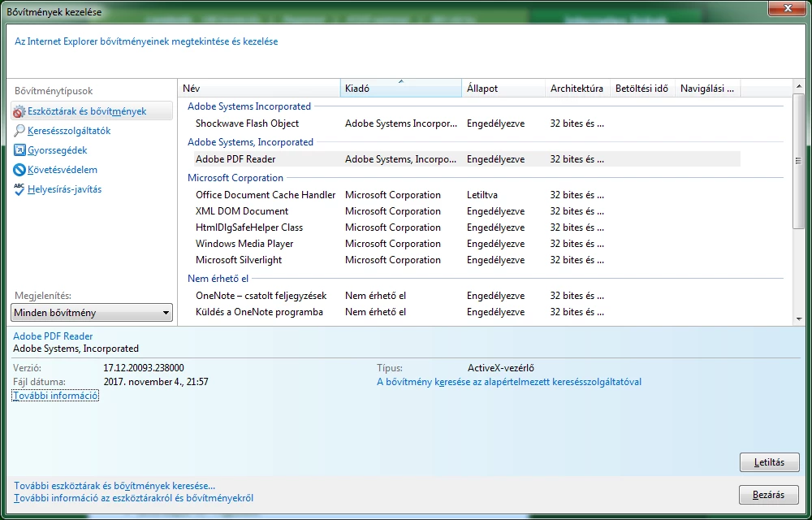
Task: Click További információ link in details pane
Action: pos(55,396)
